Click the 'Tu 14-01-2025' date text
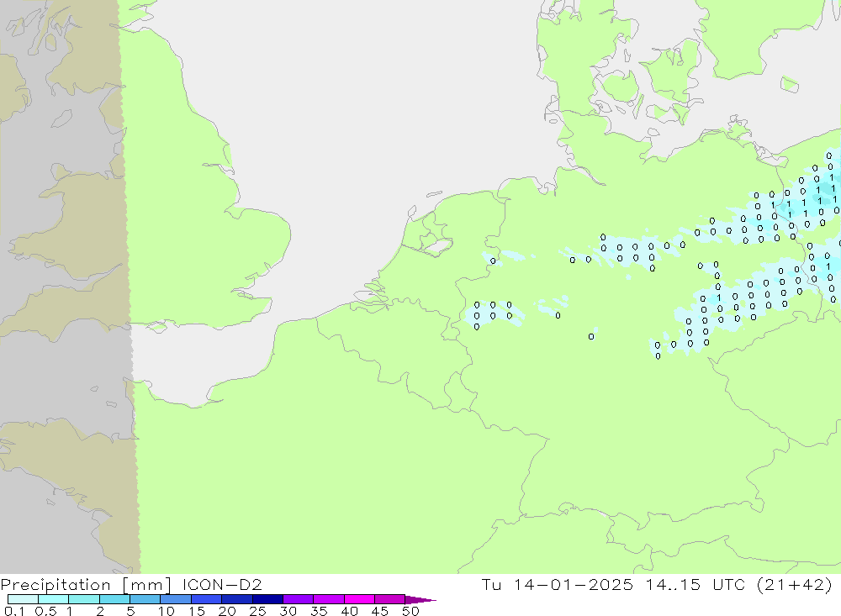841x616 pixels. tap(558, 584)
